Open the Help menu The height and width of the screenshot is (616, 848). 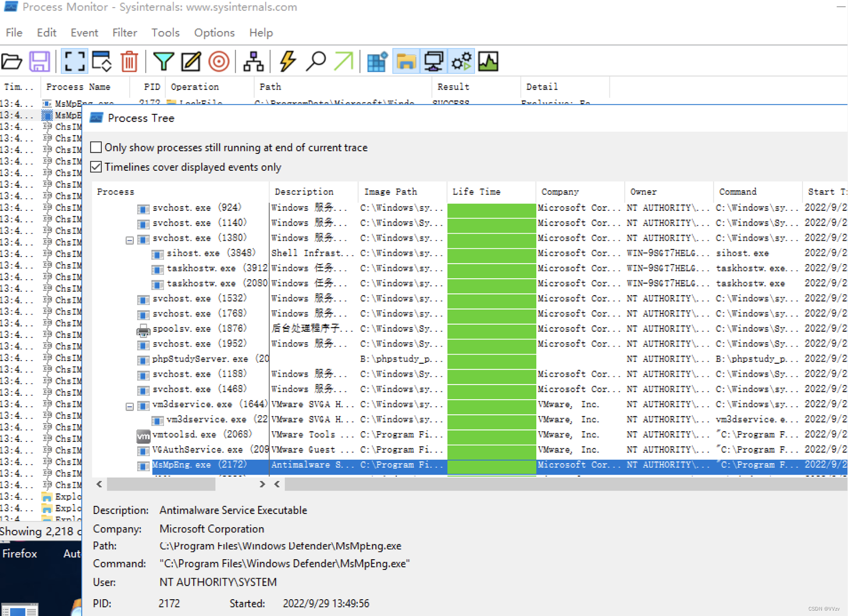point(261,33)
